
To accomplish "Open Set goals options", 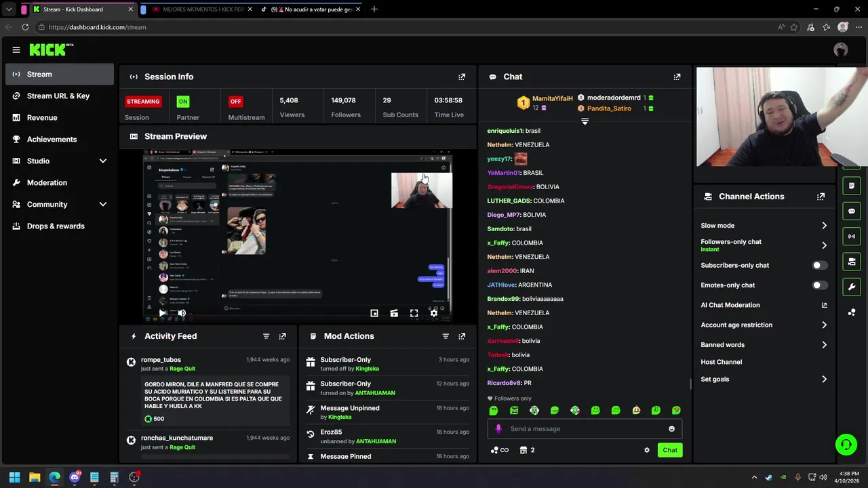I will 764,380.
